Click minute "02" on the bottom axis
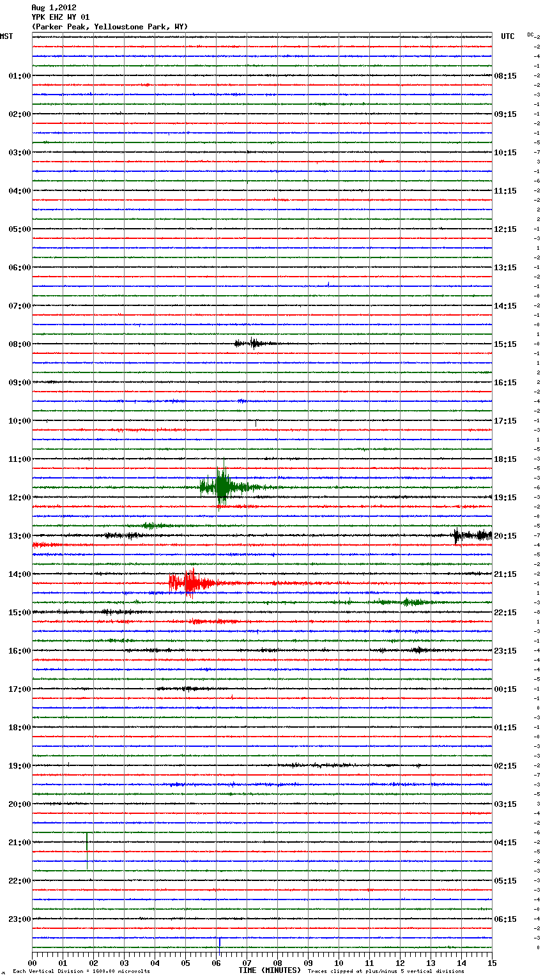Screen dimensions: 543x980 93,963
